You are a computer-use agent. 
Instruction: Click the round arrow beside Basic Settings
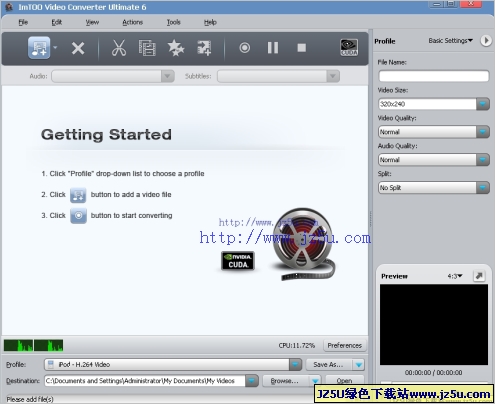click(486, 41)
